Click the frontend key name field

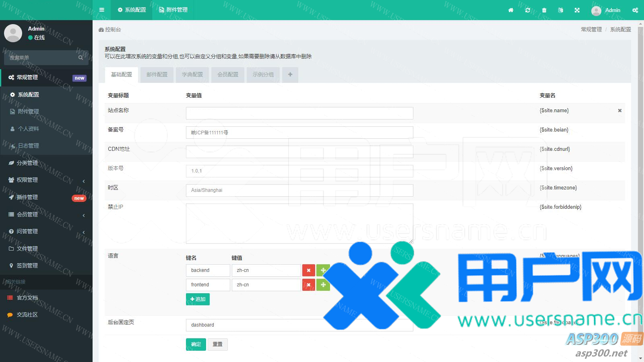point(208,285)
